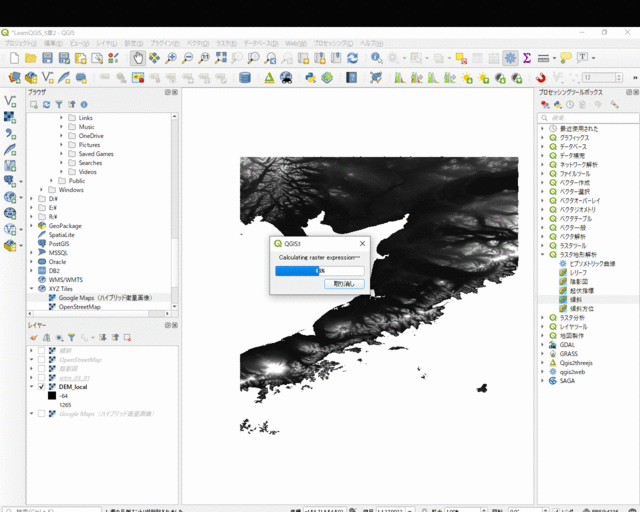
Task: Select the Pan Map hand tool
Action: 138,58
